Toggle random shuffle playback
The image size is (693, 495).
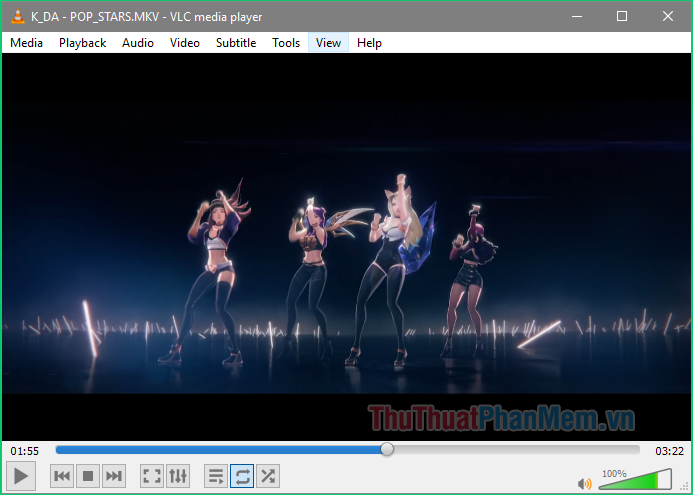coord(268,476)
